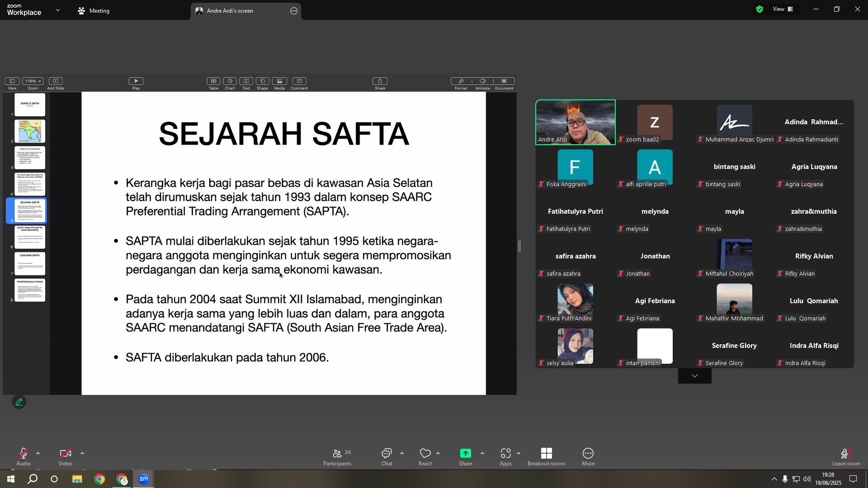This screenshot has width=868, height=488.
Task: Select slide 3 Konflik di Kawasan thumbnail
Action: pos(30,157)
